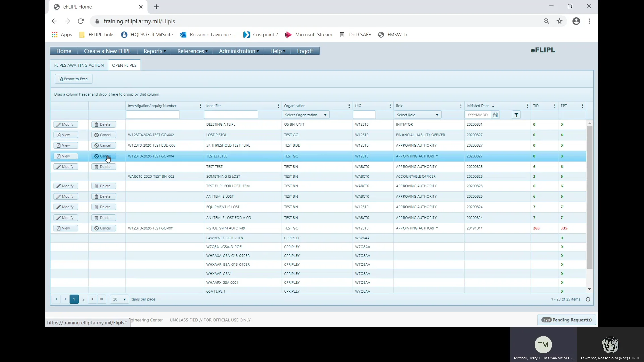Go to page 2 of results

click(83, 299)
